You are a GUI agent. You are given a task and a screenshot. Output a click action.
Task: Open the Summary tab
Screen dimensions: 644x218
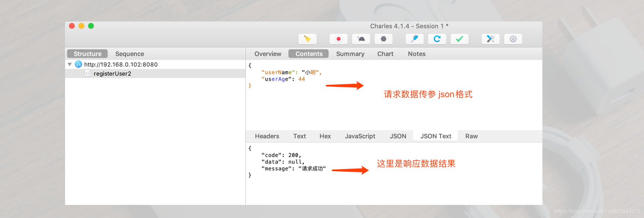(x=350, y=54)
